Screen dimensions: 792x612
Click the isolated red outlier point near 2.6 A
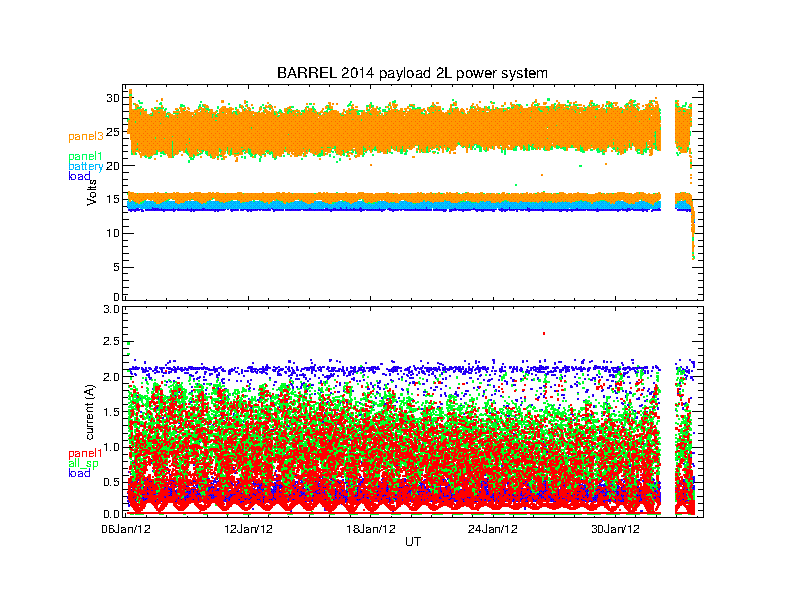tap(543, 333)
